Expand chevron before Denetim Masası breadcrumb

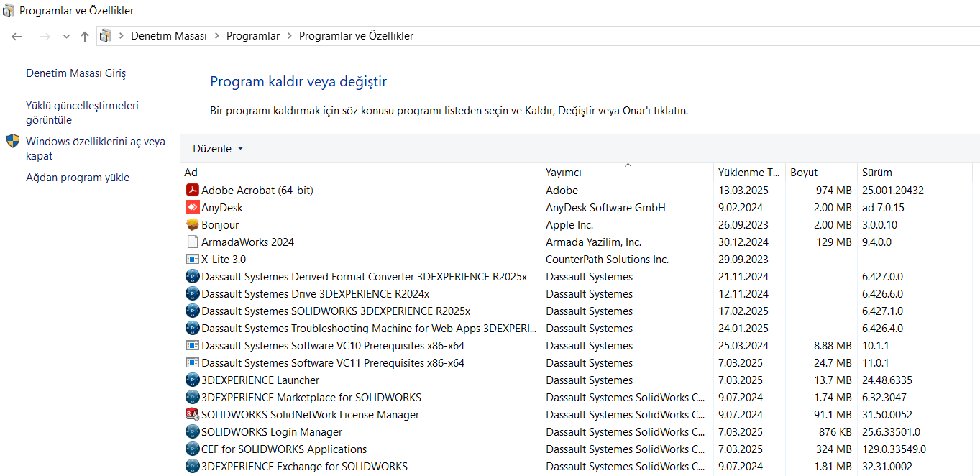tap(122, 36)
